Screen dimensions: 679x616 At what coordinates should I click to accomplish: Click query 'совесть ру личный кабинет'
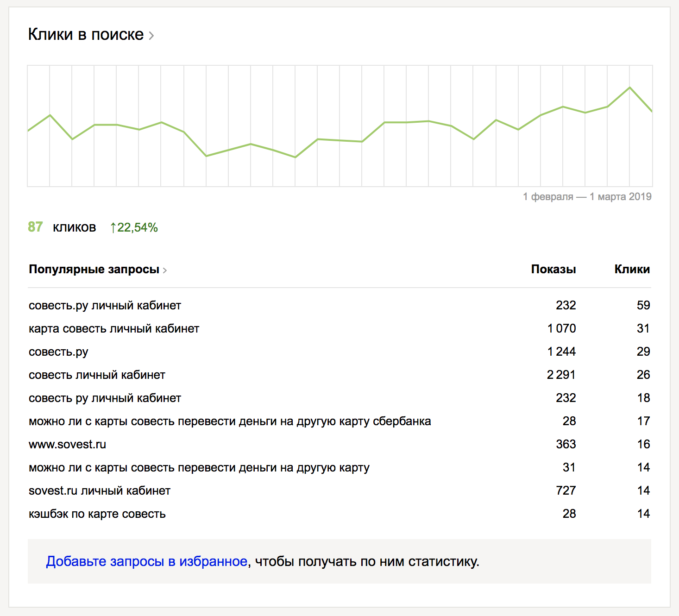point(105,398)
